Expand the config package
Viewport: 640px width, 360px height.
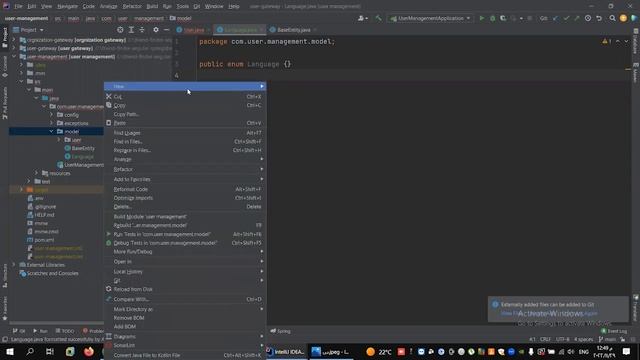click(x=51, y=115)
